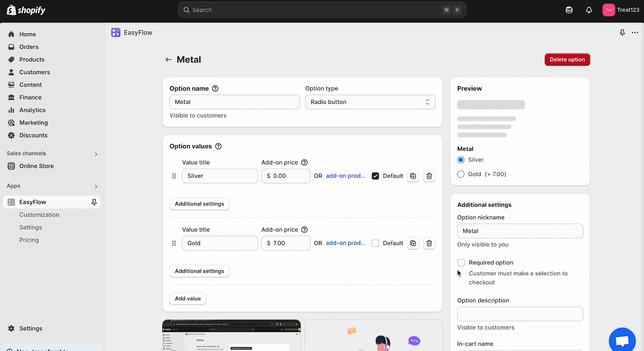Open EasyFlow Customization submenu
The width and height of the screenshot is (644, 351).
39,215
